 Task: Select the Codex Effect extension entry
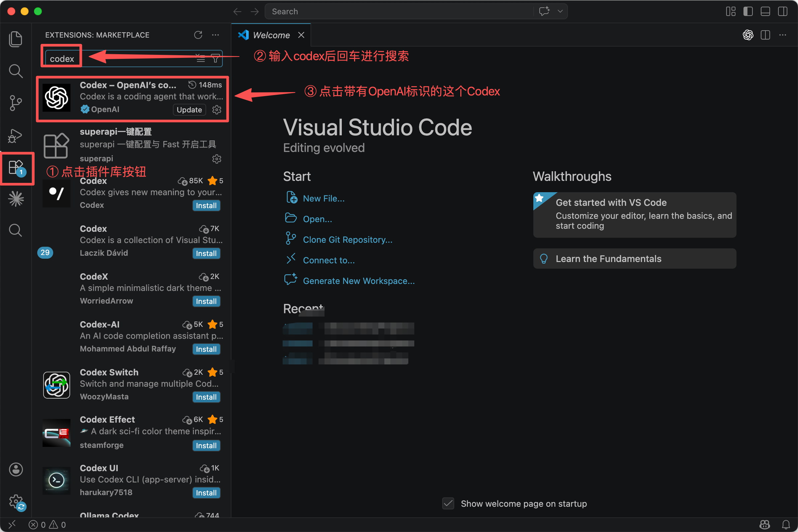point(132,433)
